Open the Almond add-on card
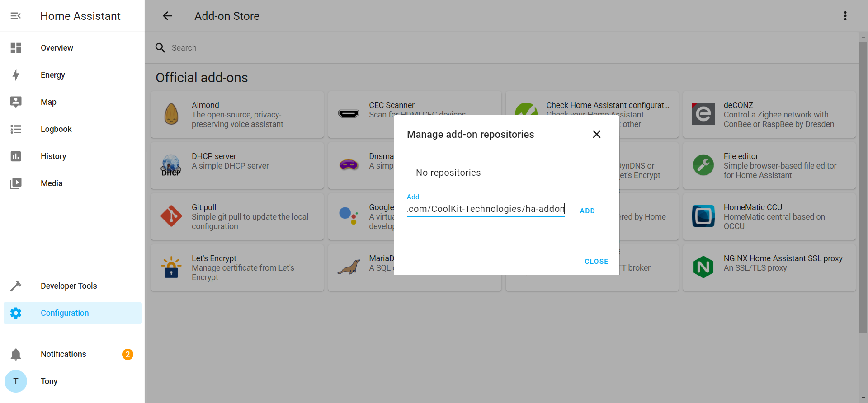The height and width of the screenshot is (403, 868). click(x=237, y=115)
